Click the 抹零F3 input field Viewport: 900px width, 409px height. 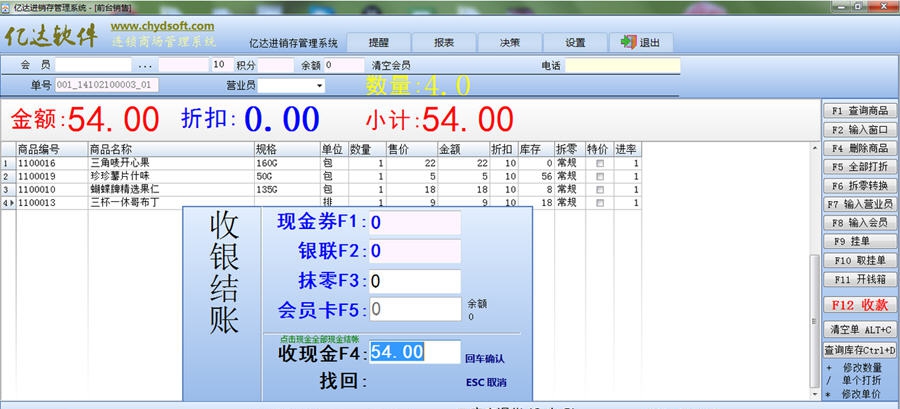pos(415,281)
